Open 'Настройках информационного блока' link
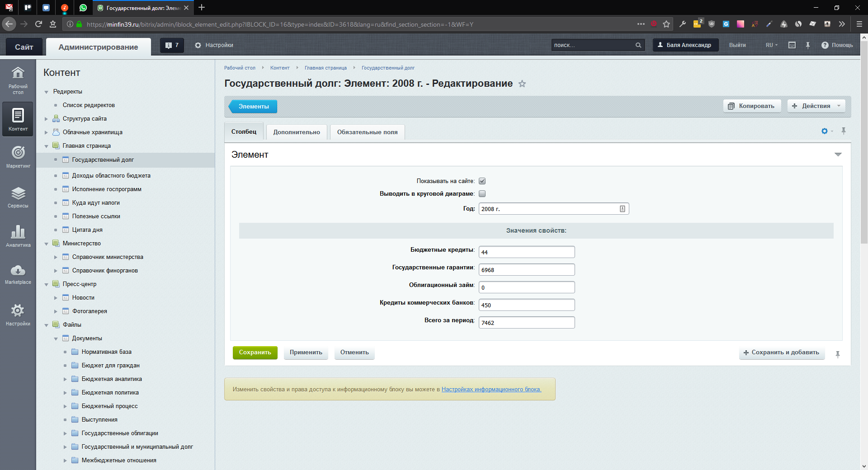 coord(491,390)
